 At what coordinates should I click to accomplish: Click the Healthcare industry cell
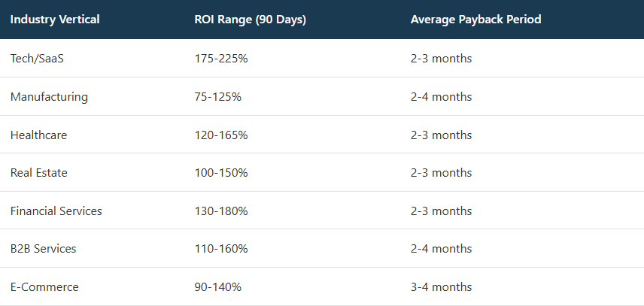tap(39, 135)
